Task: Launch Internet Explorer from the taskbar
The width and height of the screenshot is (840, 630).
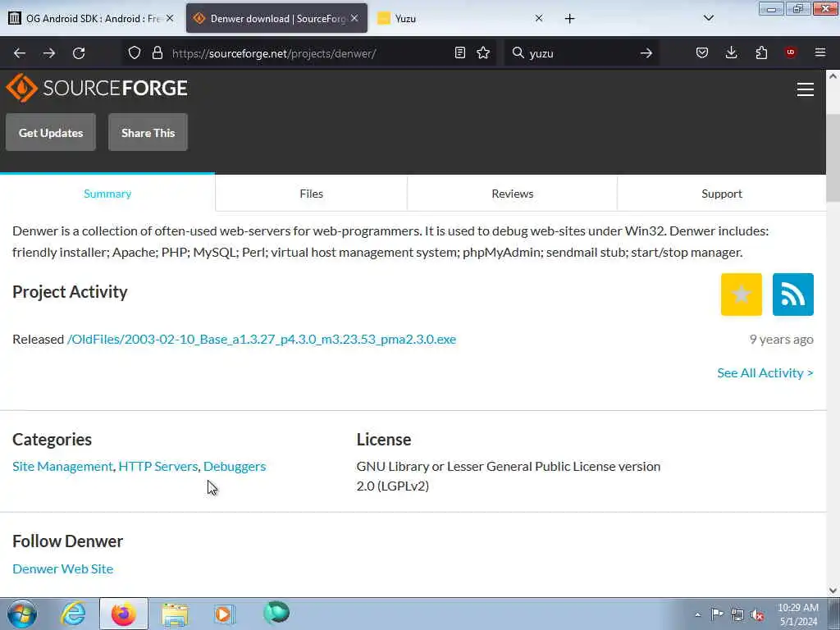Action: point(73,614)
